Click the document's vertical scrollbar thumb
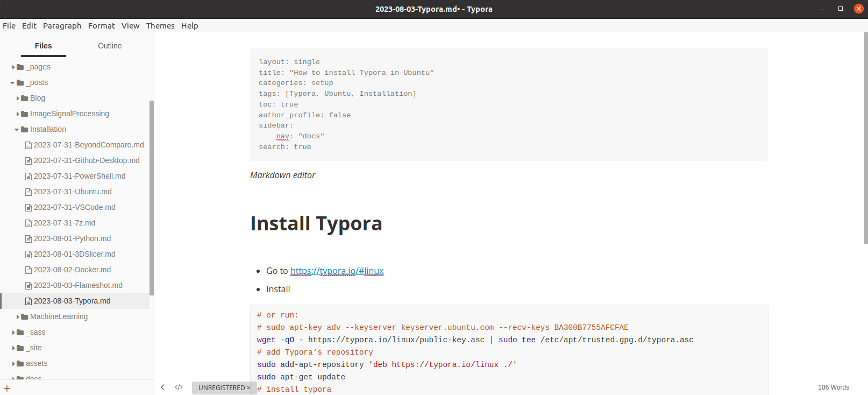Viewport: 868px width, 395px height. [865, 138]
